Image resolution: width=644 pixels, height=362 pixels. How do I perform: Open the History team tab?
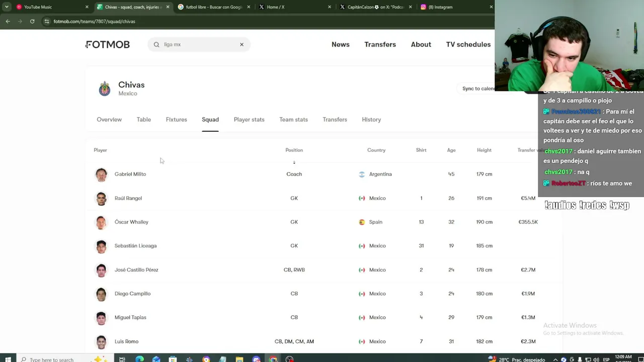point(371,120)
